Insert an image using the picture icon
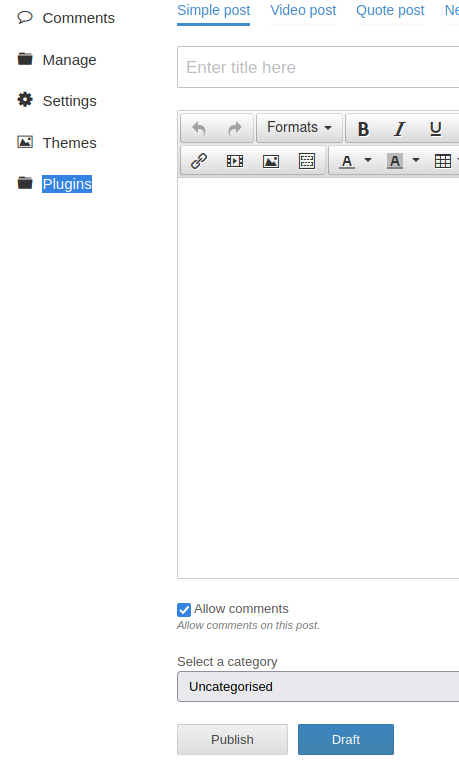This screenshot has height=763, width=459. 271,161
